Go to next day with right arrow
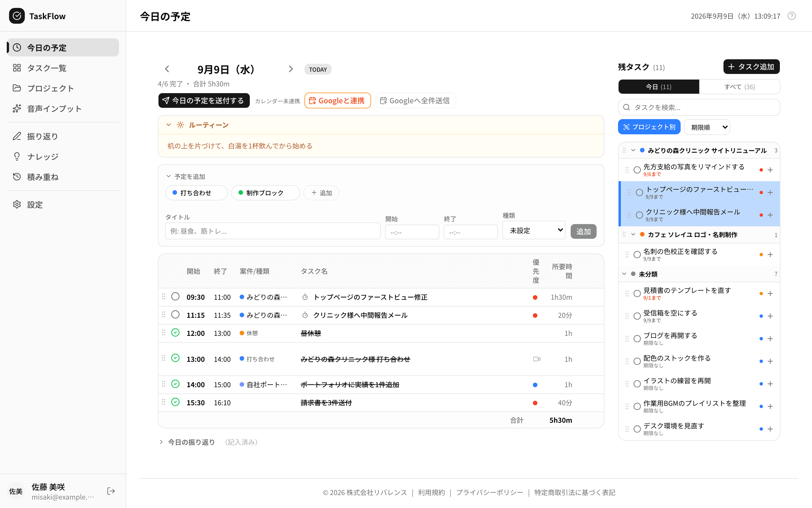Image resolution: width=812 pixels, height=508 pixels. (291, 69)
